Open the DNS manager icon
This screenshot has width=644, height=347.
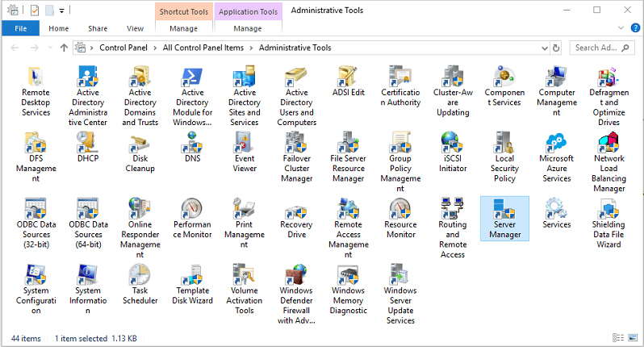pos(192,148)
